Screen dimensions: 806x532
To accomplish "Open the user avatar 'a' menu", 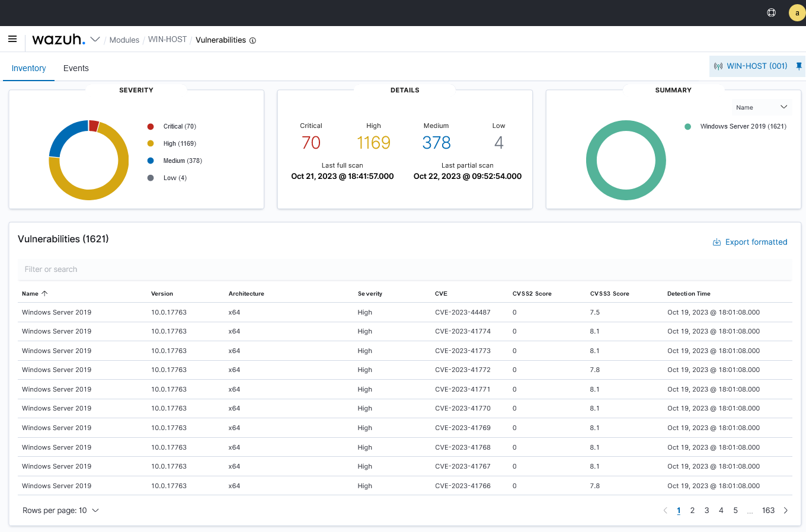I will point(797,12).
